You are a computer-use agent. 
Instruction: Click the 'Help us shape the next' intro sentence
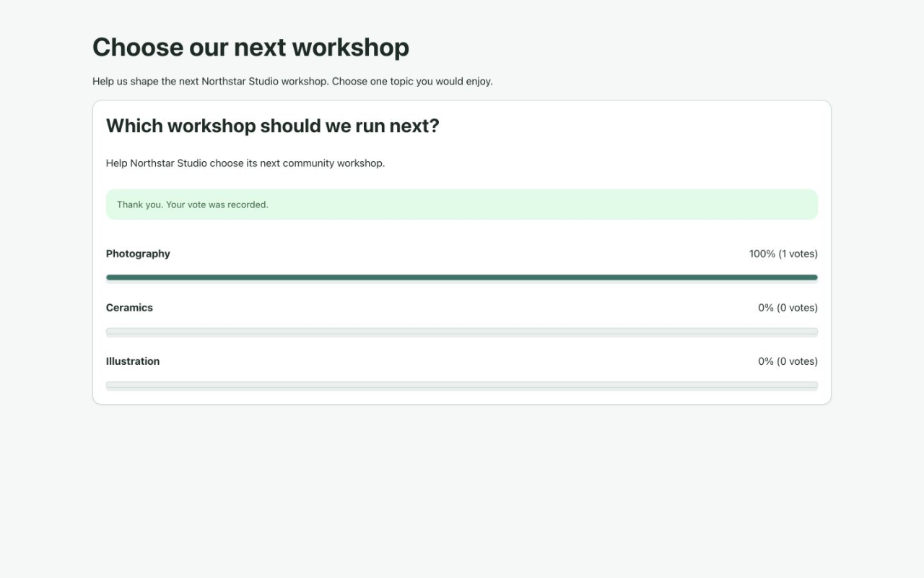coord(292,82)
